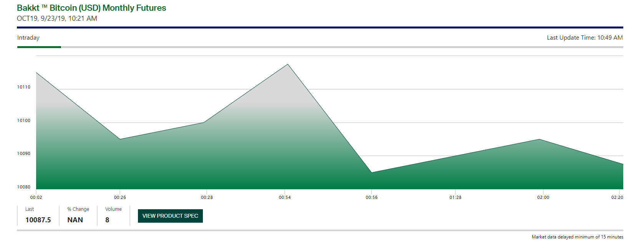Click the % Change value NAN
The image size is (644, 245).
[x=75, y=220]
